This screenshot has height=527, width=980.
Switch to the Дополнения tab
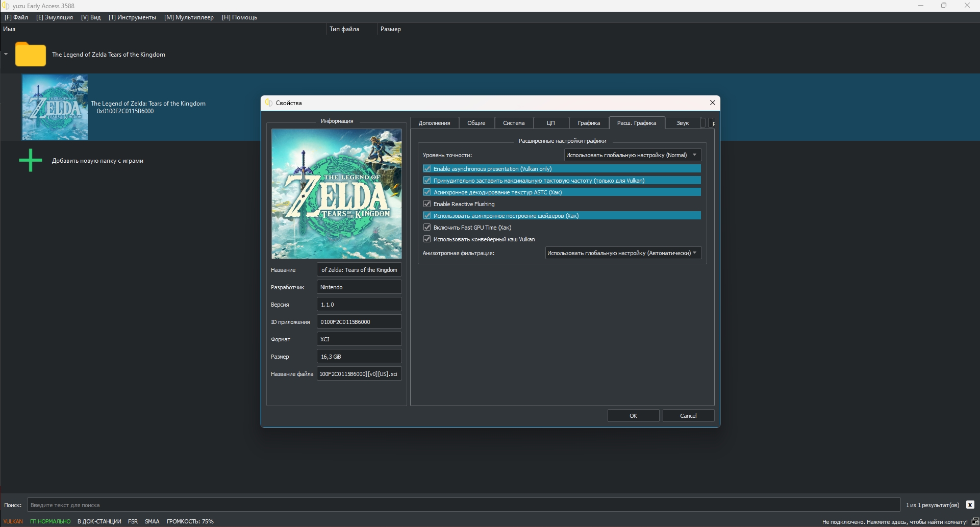click(x=434, y=123)
